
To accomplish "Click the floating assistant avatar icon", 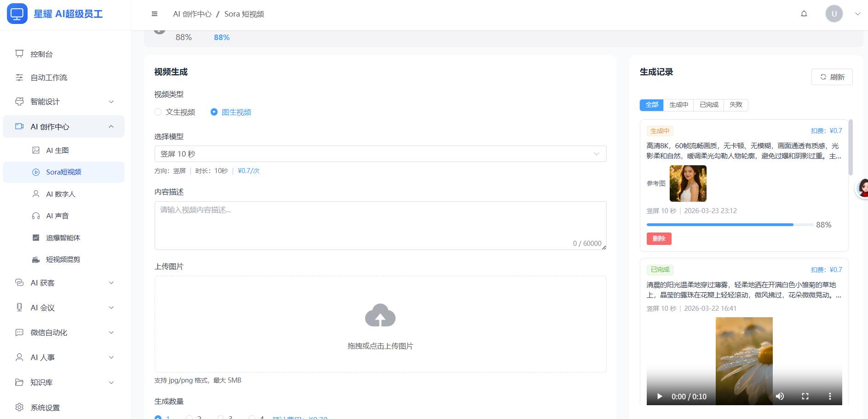I will 862,188.
